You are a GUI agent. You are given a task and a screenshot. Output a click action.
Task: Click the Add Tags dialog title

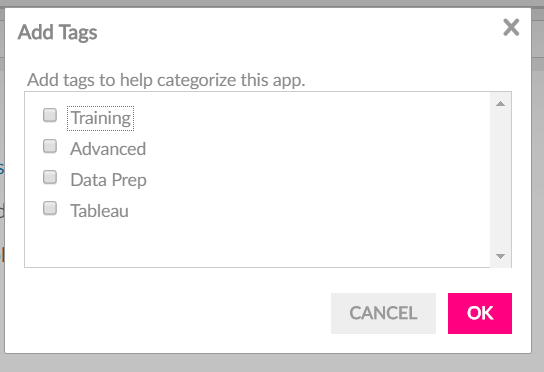[x=58, y=33]
